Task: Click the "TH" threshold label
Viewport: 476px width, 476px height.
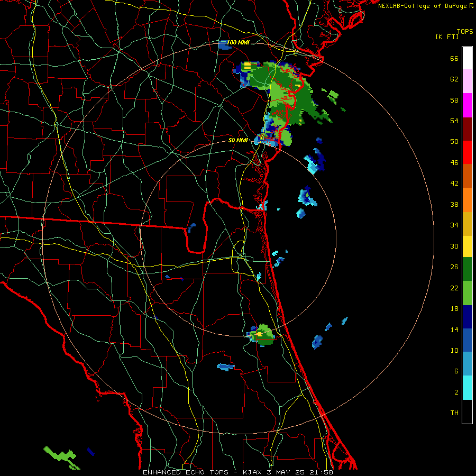Action: (x=454, y=413)
